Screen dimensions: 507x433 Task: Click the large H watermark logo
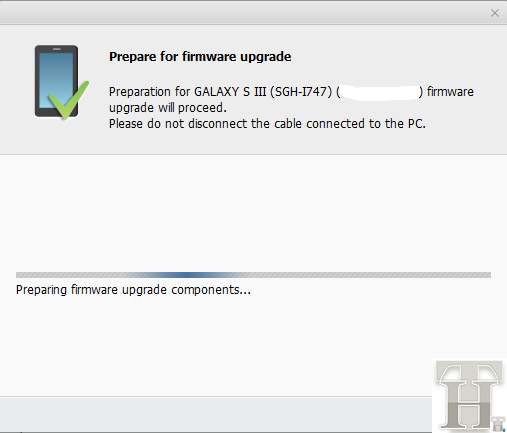(x=468, y=395)
